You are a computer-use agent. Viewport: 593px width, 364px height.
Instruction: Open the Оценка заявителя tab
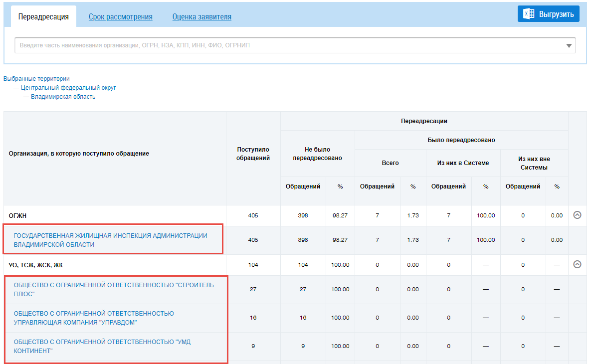(x=201, y=17)
